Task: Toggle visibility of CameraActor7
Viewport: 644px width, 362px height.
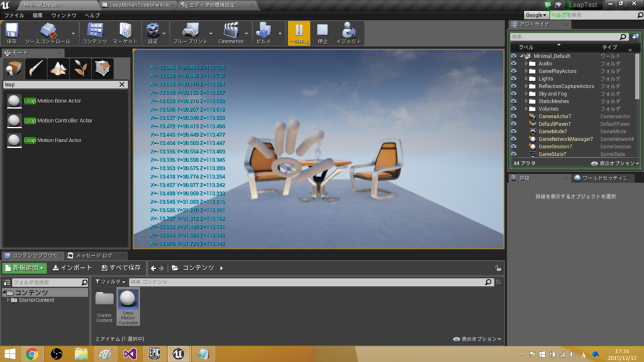Action: (x=514, y=116)
